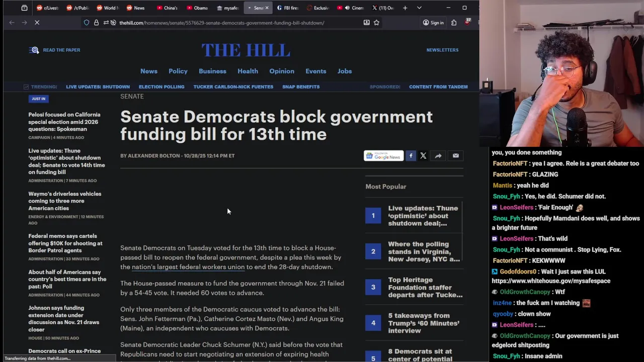Open Waymo's driverless vehicles story
This screenshot has width=644, height=362.
pyautogui.click(x=65, y=201)
